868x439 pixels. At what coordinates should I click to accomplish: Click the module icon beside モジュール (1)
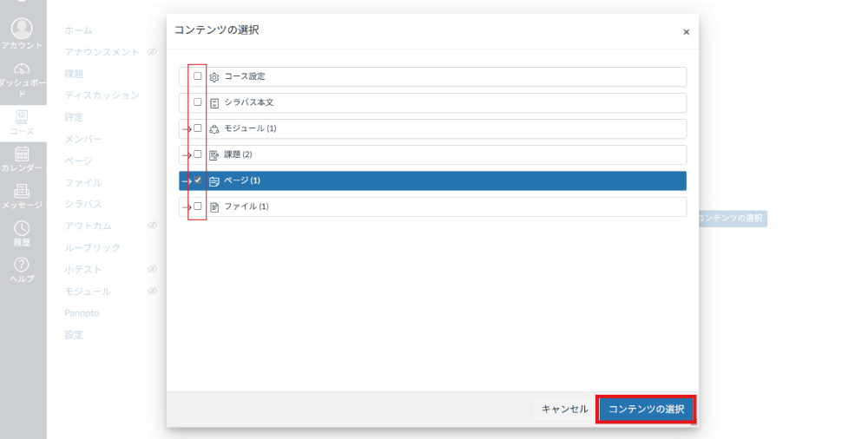[214, 129]
